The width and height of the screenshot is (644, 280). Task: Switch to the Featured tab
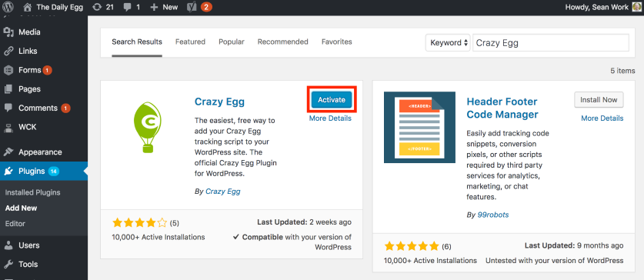click(x=190, y=42)
